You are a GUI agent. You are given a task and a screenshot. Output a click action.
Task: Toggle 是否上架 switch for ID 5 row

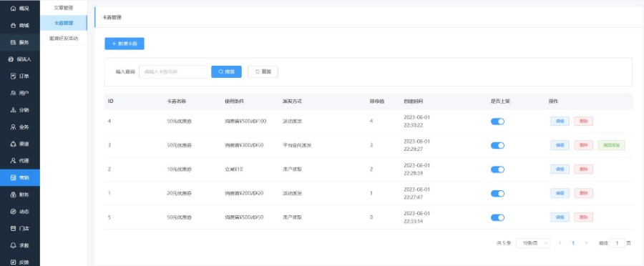click(497, 217)
